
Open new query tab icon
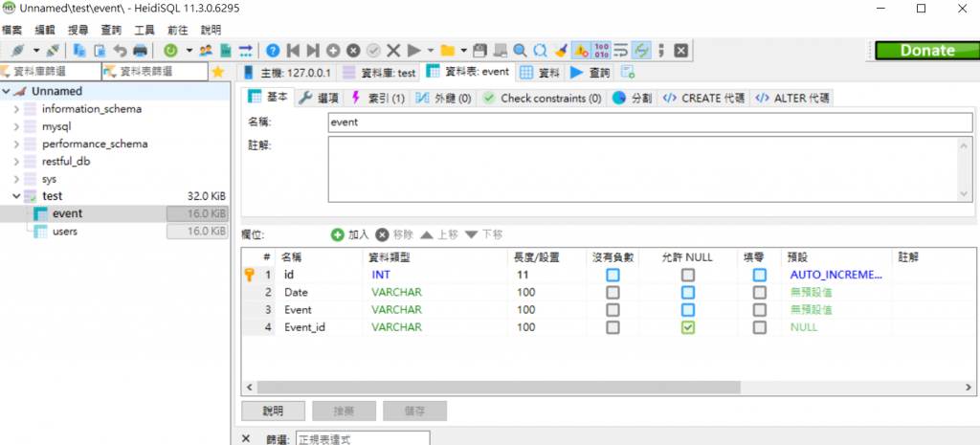click(x=628, y=73)
